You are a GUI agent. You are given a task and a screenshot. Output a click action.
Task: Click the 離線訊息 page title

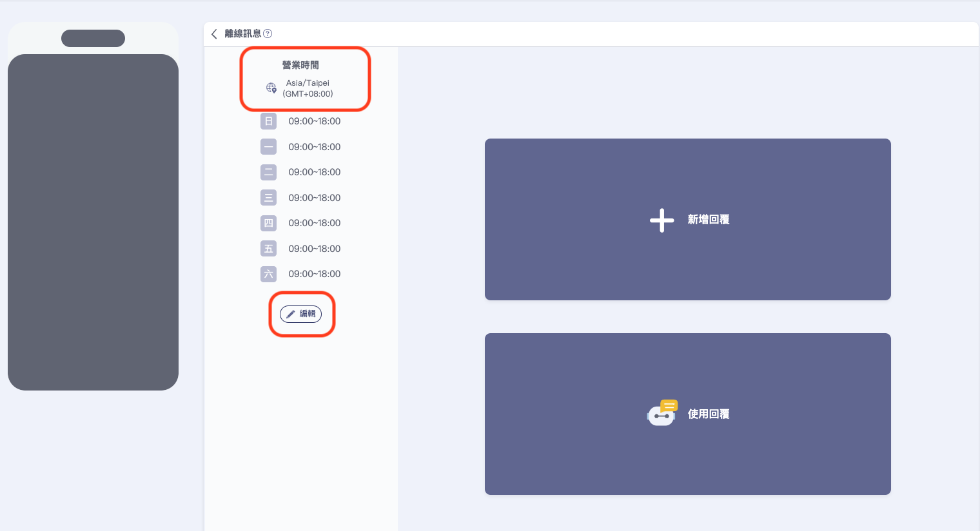pos(242,34)
